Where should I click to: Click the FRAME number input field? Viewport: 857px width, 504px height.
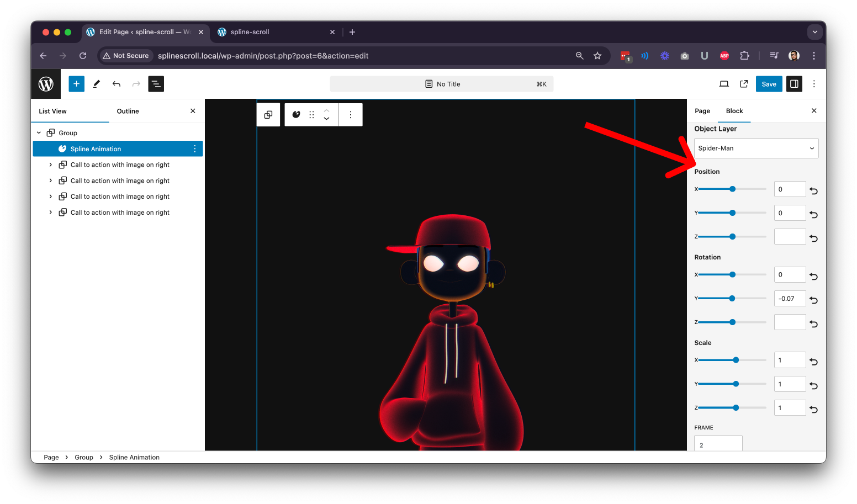(x=718, y=443)
